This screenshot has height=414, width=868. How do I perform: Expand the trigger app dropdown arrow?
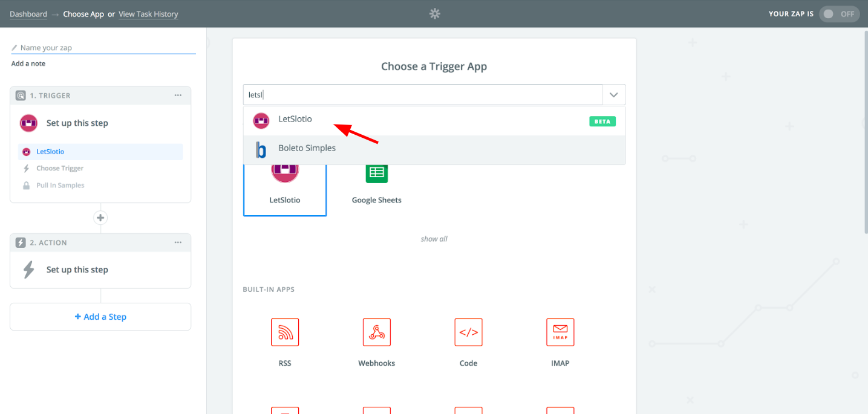pyautogui.click(x=614, y=95)
